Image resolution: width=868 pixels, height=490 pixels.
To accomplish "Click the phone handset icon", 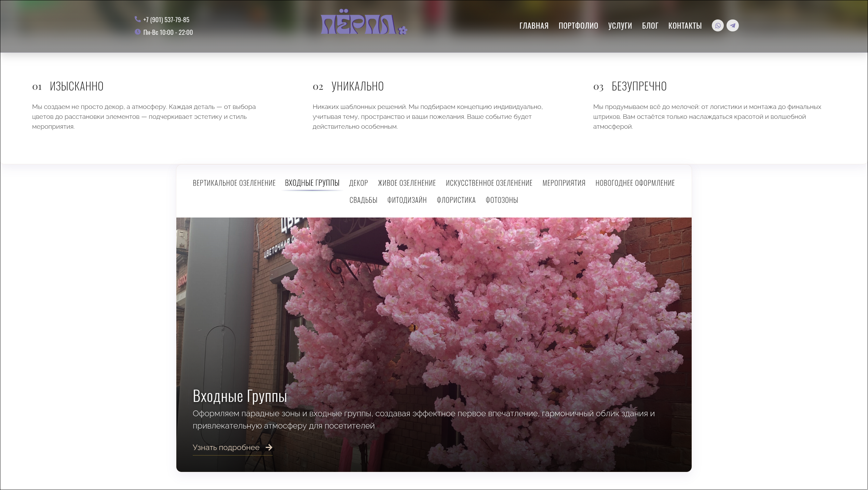I will 137,19.
